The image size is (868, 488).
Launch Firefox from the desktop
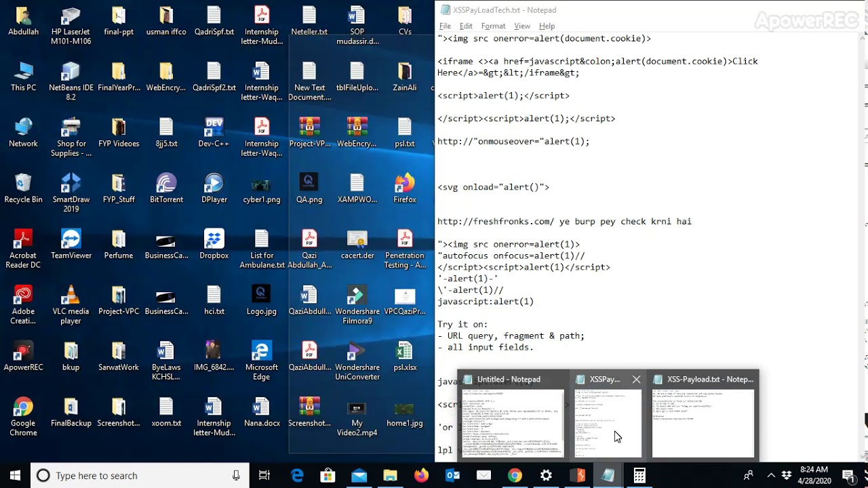point(405,188)
